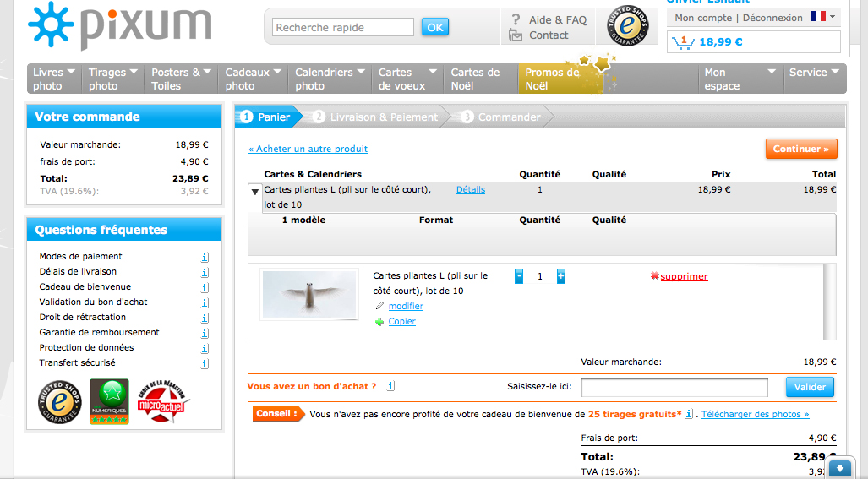Screen dimensions: 868x479
Task: Click the cart item list scrollbar
Action: pyautogui.click(x=830, y=302)
